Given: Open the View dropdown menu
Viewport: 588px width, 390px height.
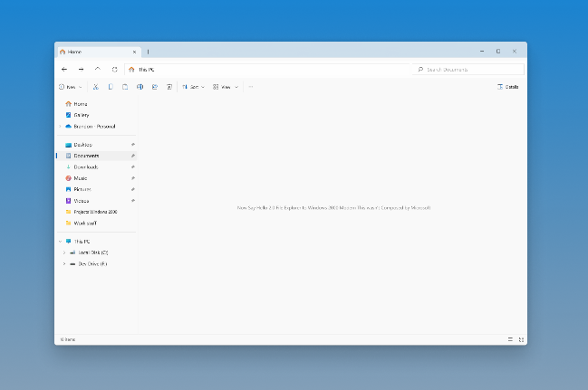Looking at the screenshot, I should [226, 87].
